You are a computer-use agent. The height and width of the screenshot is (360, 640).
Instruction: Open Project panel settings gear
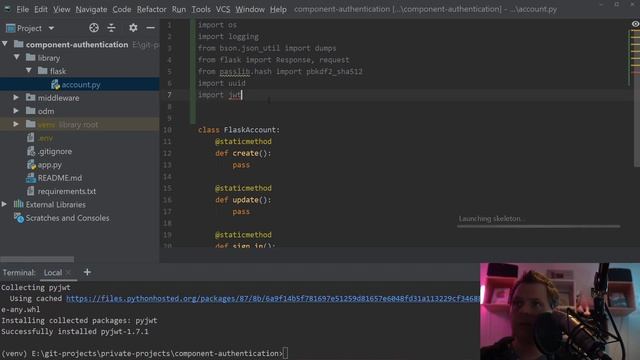(133, 28)
